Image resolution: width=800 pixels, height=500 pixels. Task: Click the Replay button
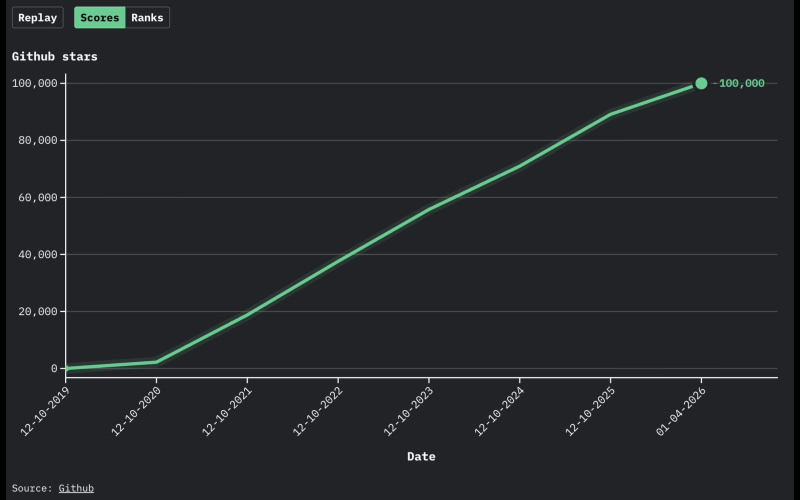coord(38,18)
